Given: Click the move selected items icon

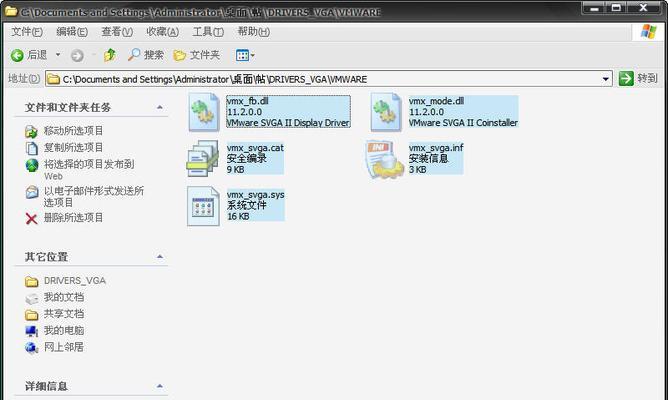Looking at the screenshot, I should (32, 132).
